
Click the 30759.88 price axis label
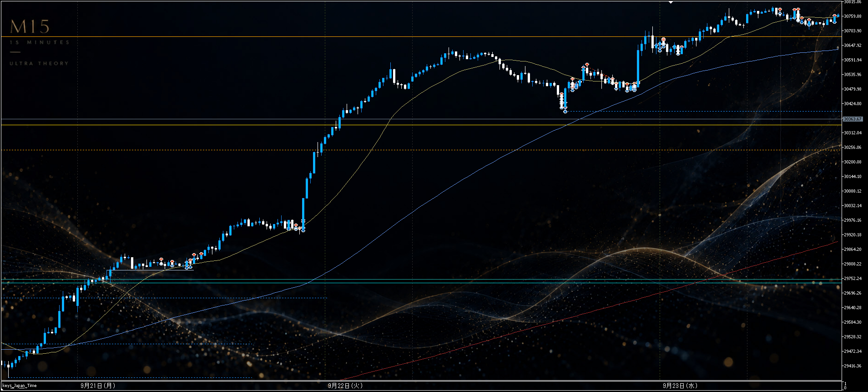point(853,16)
